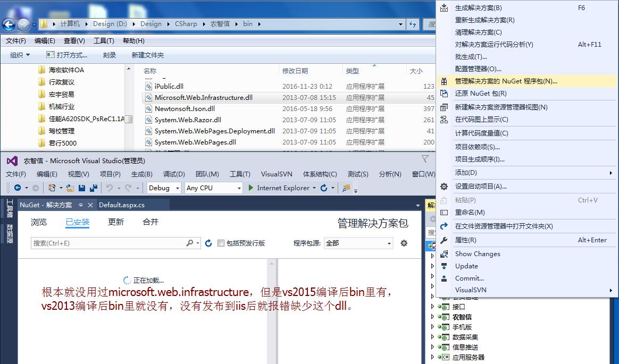Open the Debug configuration dropdown
This screenshot has width=619, height=364.
click(164, 188)
